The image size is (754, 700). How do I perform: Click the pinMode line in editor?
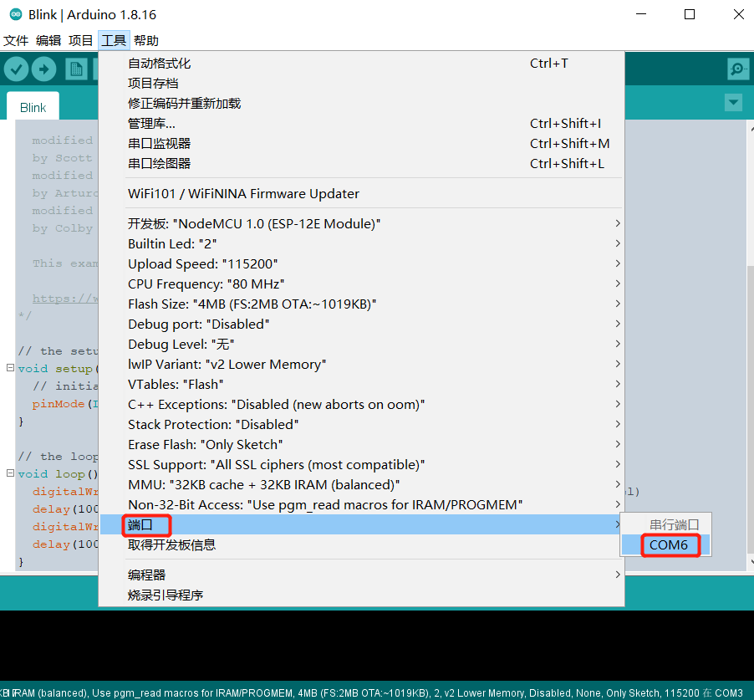pyautogui.click(x=65, y=404)
